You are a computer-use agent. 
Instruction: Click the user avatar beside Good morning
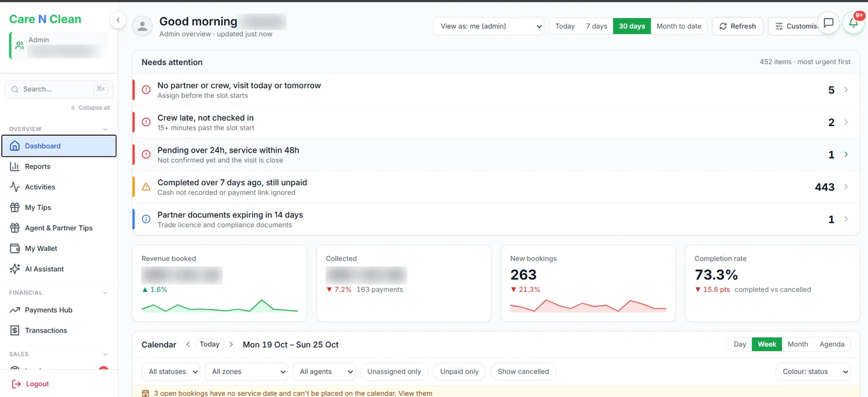(x=142, y=27)
